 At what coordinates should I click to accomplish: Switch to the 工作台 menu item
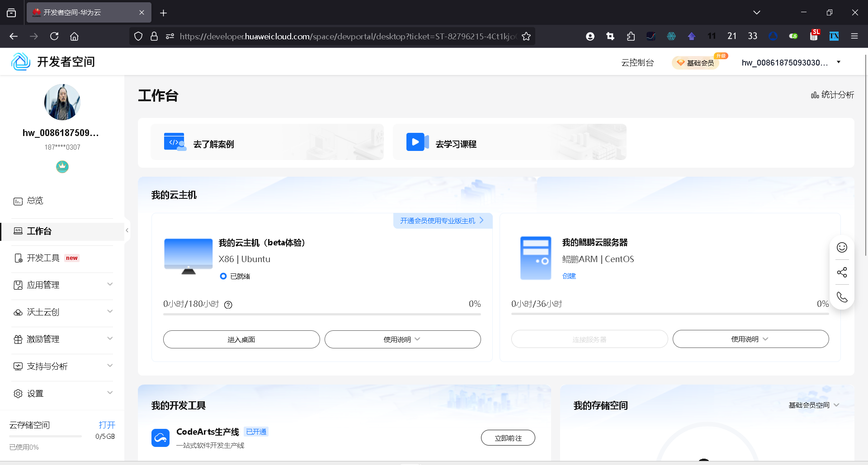pos(39,231)
